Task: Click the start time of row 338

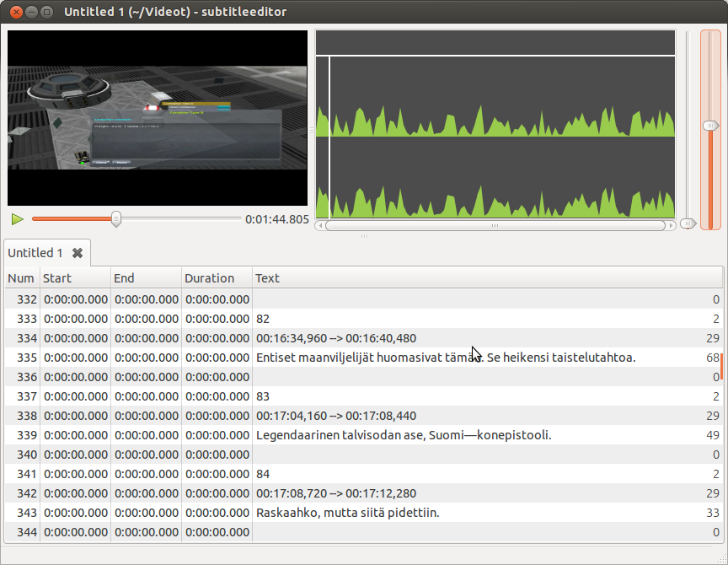Action: (x=75, y=416)
